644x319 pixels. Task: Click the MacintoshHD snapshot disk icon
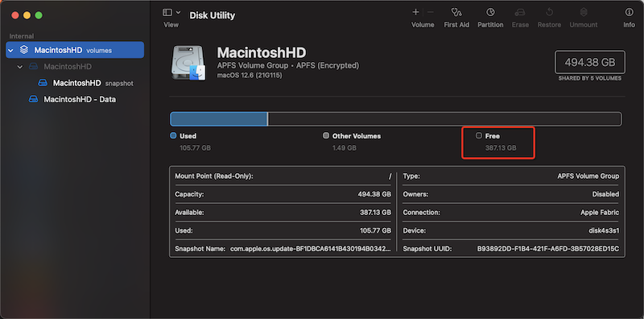tap(43, 83)
